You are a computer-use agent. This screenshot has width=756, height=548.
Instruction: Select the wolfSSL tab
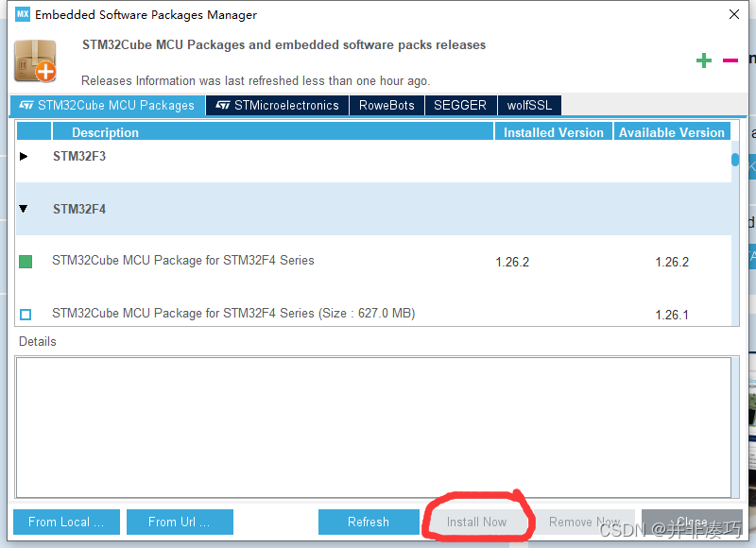(x=529, y=105)
